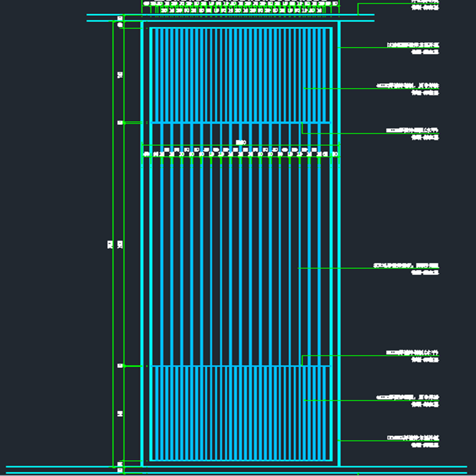
Task: Click the annotation label for the central vertical bars
Action: tap(406, 268)
